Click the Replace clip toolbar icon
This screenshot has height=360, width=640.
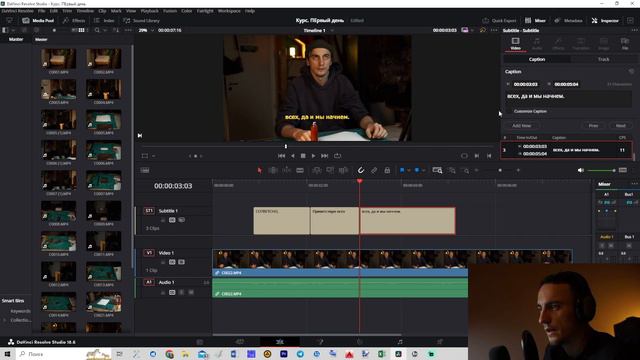point(343,170)
